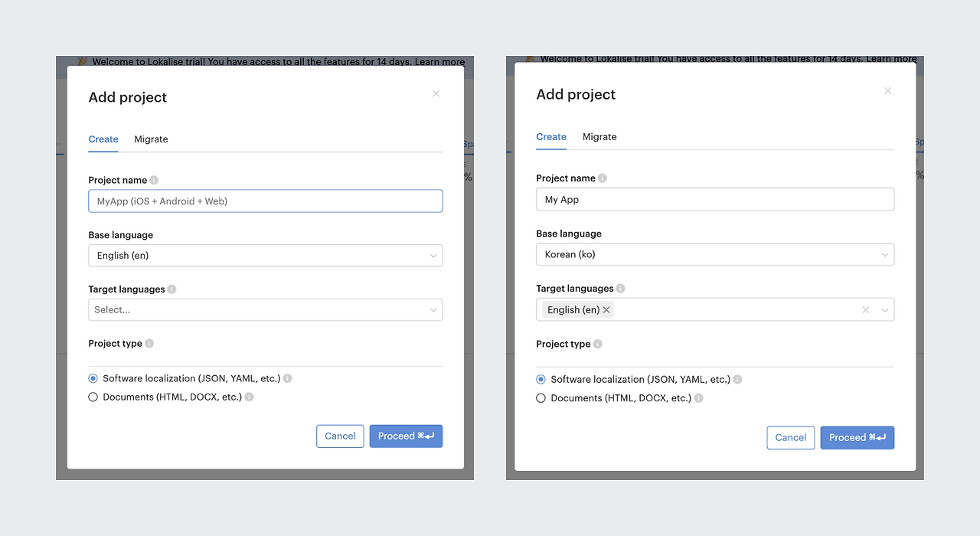
Task: Open the Base language dropdown showing English (en)
Action: click(265, 255)
